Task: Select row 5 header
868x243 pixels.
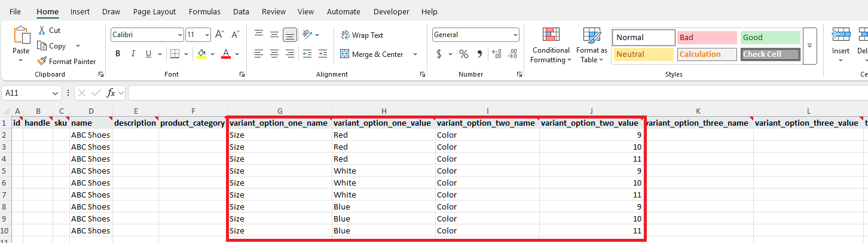Action: [x=5, y=171]
